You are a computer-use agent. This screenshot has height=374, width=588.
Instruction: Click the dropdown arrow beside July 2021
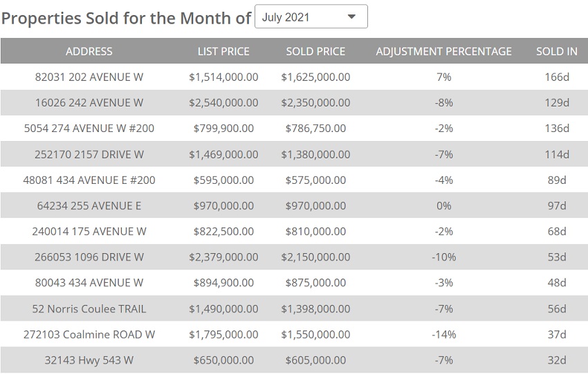tap(351, 17)
